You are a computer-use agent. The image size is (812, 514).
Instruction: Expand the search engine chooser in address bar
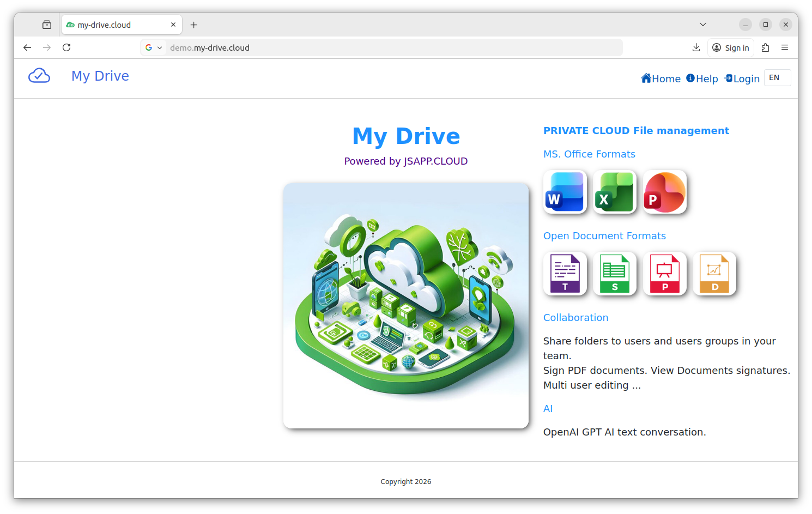[x=154, y=47]
